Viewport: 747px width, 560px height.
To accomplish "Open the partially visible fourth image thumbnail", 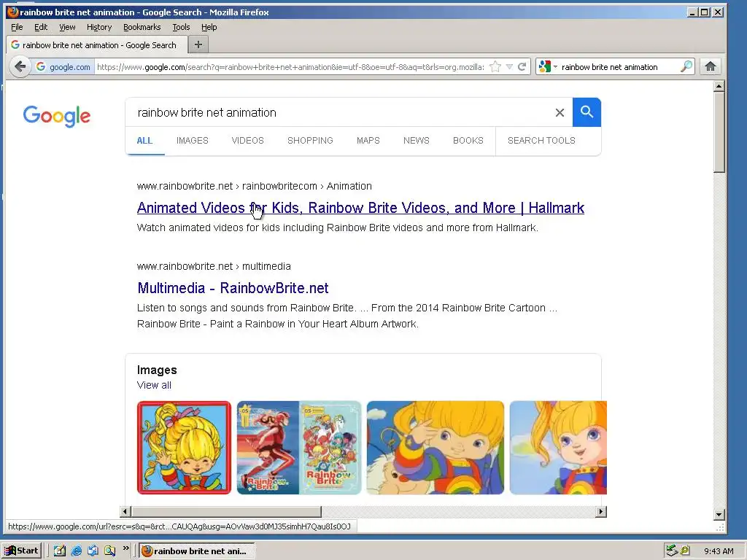I will pos(558,448).
